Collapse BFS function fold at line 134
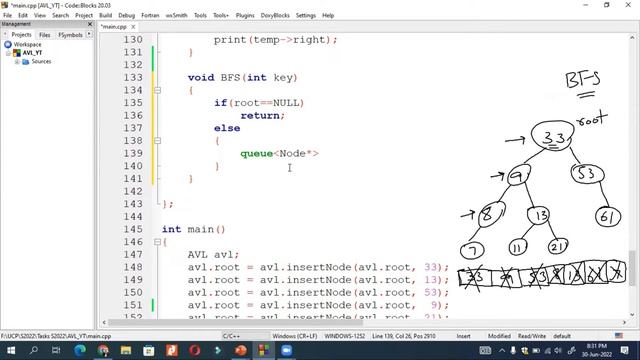The height and width of the screenshot is (360, 640). pos(158,90)
